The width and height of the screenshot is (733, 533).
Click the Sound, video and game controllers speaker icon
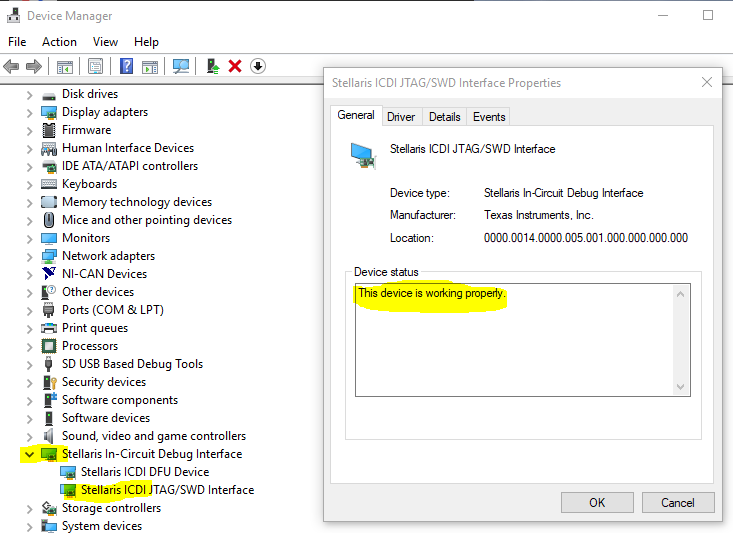(x=49, y=436)
